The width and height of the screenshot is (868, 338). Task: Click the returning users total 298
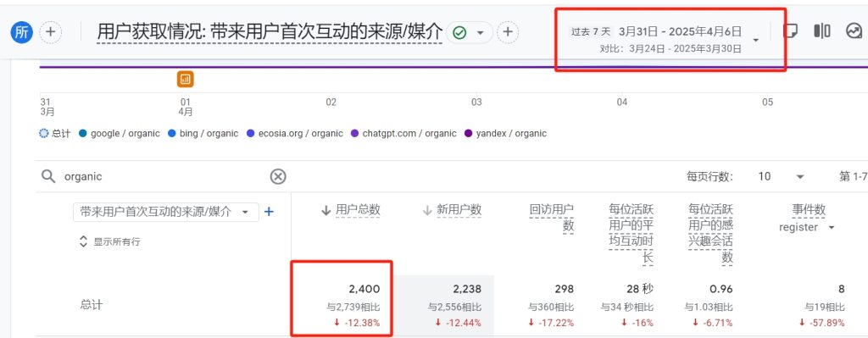pyautogui.click(x=564, y=289)
